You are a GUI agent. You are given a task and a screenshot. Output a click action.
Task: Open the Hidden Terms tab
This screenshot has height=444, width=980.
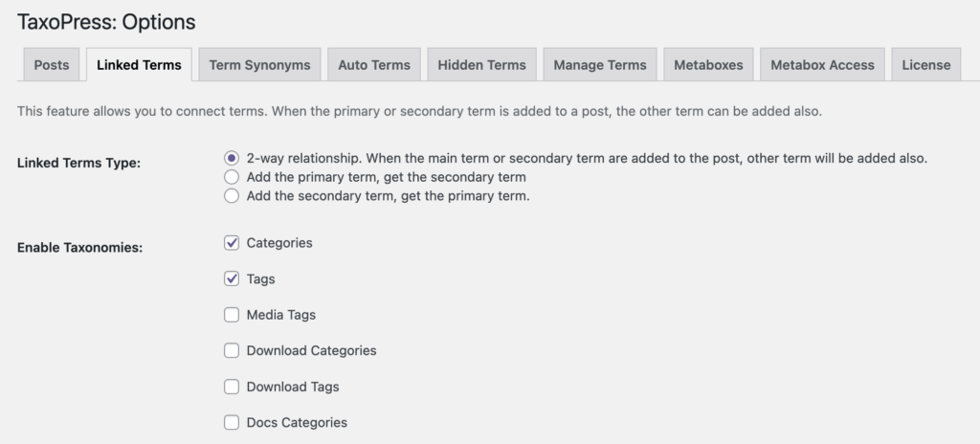point(481,65)
